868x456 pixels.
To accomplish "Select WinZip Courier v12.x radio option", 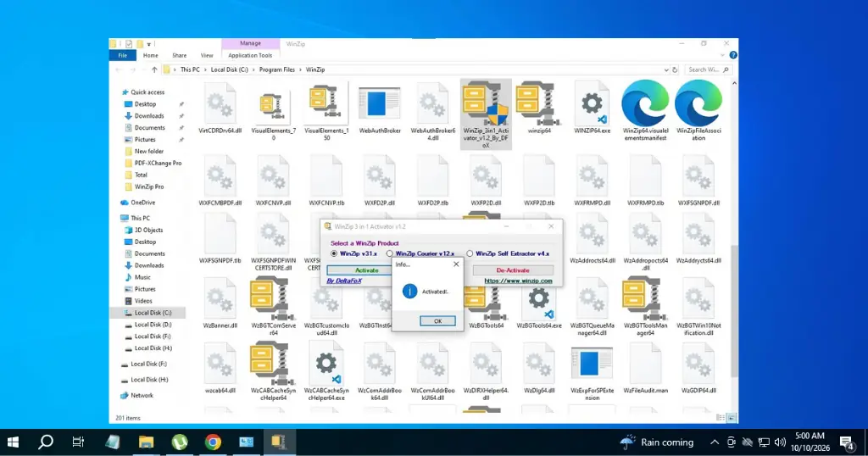I will 390,253.
